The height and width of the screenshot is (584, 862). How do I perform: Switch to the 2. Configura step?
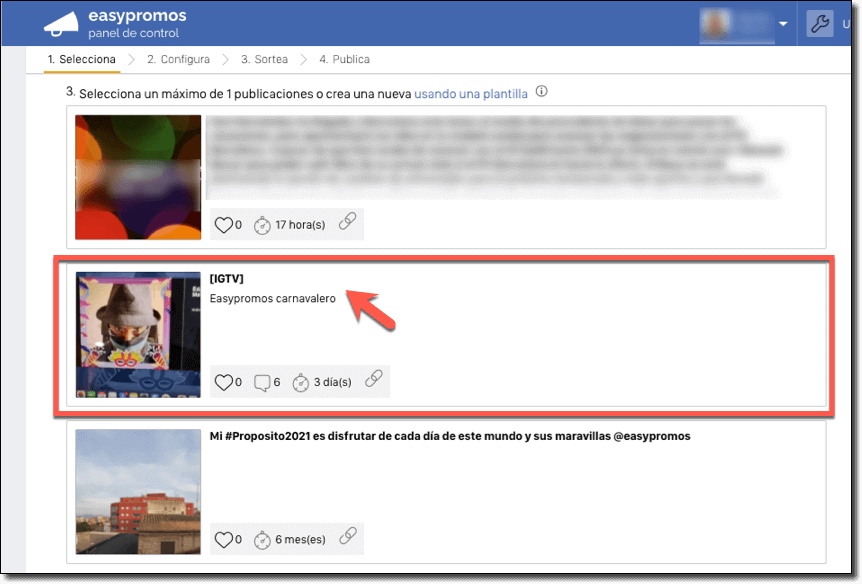click(x=178, y=59)
